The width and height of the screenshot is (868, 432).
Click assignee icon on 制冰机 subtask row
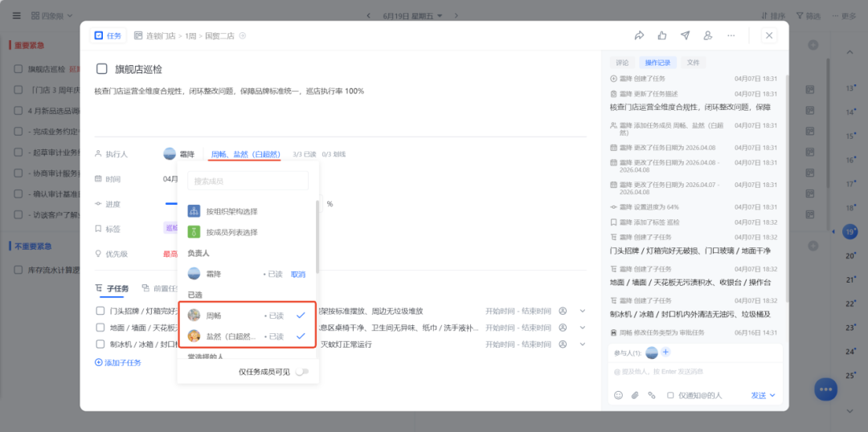coord(563,344)
